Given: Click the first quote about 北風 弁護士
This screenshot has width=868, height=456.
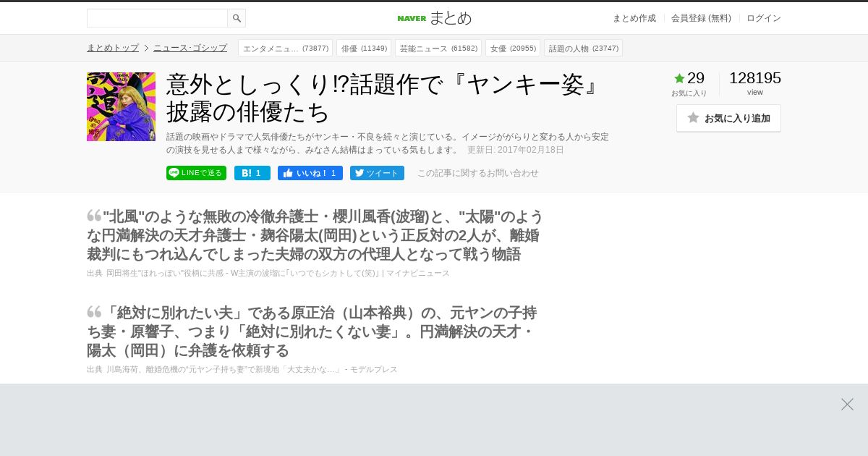Looking at the screenshot, I should 315,235.
